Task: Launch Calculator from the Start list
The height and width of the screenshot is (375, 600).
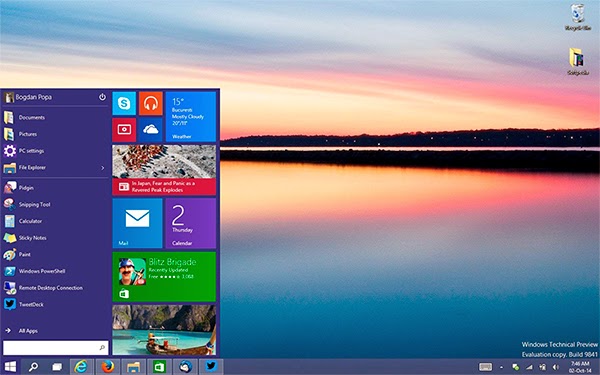Action: pyautogui.click(x=55, y=221)
